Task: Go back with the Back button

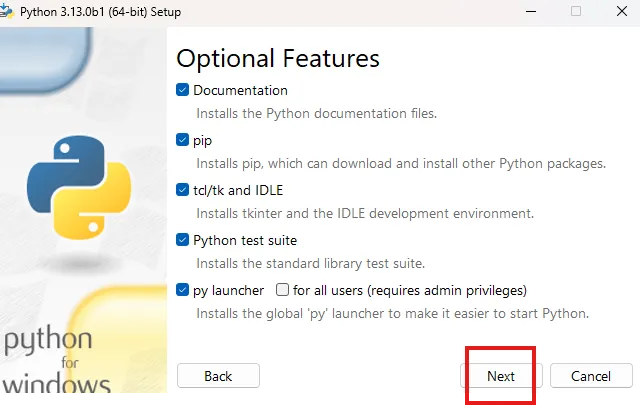Action: pos(218,376)
